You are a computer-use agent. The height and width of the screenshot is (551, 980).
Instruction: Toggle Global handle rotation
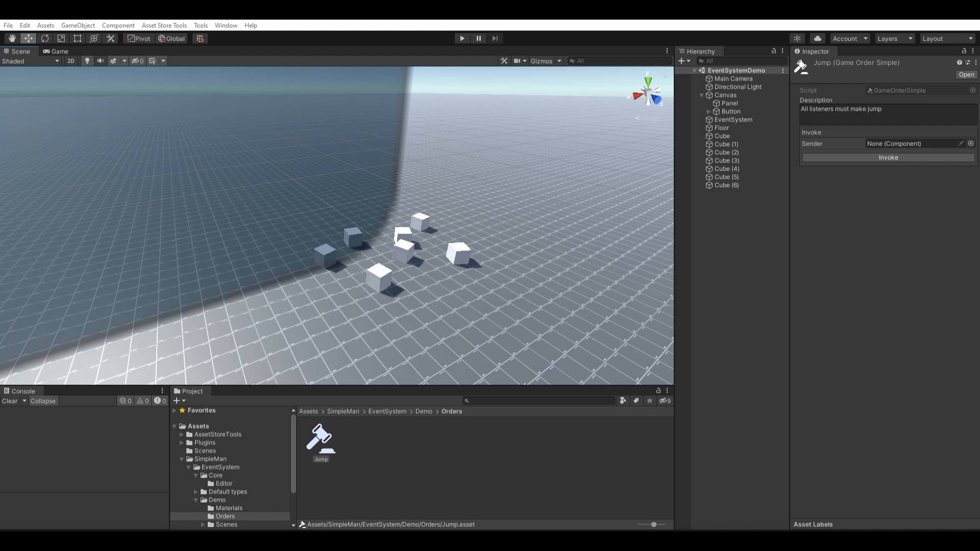(171, 38)
